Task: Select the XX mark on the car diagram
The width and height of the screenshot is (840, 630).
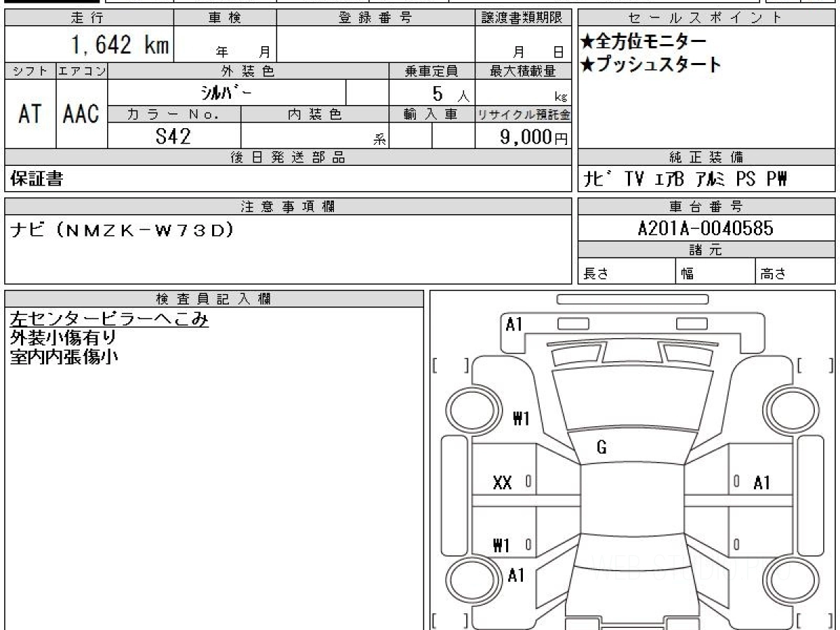Action: coord(502,482)
